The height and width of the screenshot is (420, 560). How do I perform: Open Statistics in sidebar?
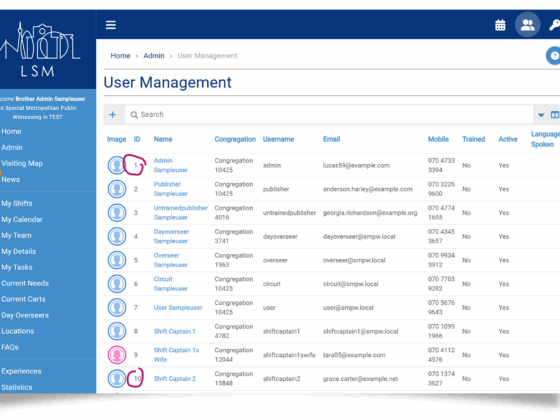pos(16,387)
